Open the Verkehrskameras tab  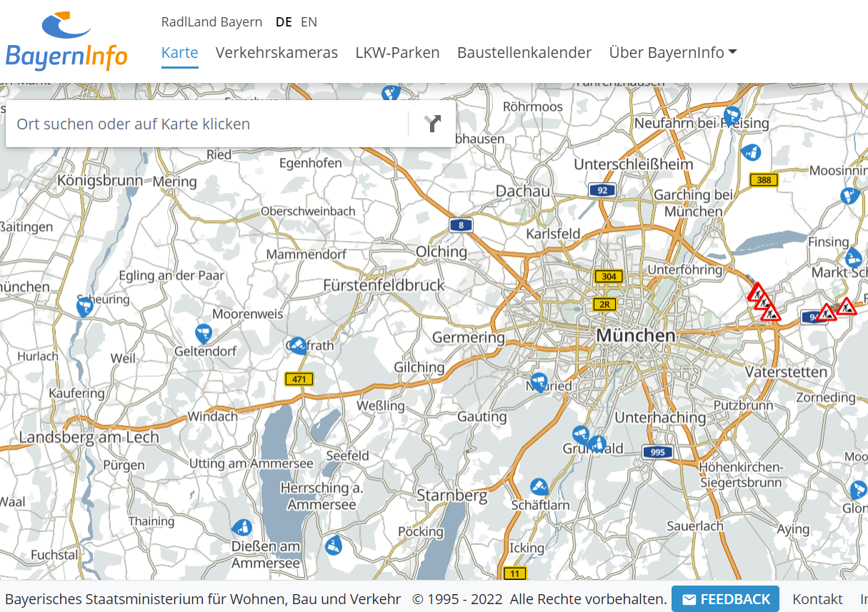tap(276, 53)
